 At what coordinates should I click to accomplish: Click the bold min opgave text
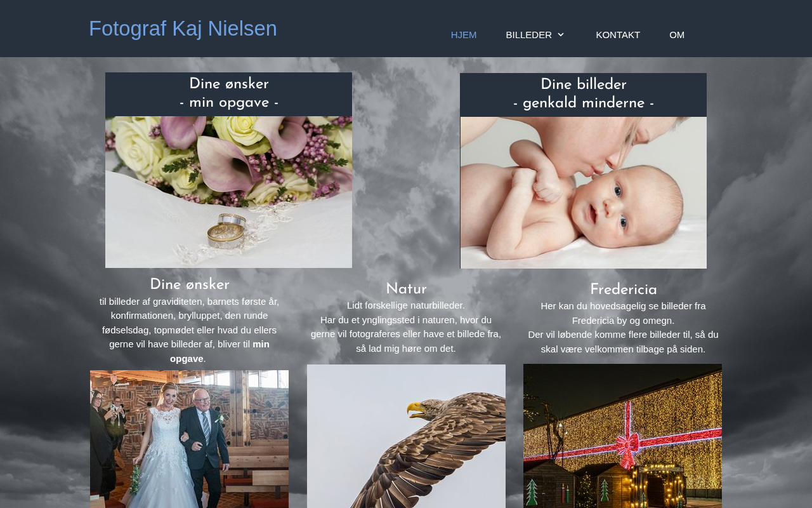pyautogui.click(x=219, y=351)
